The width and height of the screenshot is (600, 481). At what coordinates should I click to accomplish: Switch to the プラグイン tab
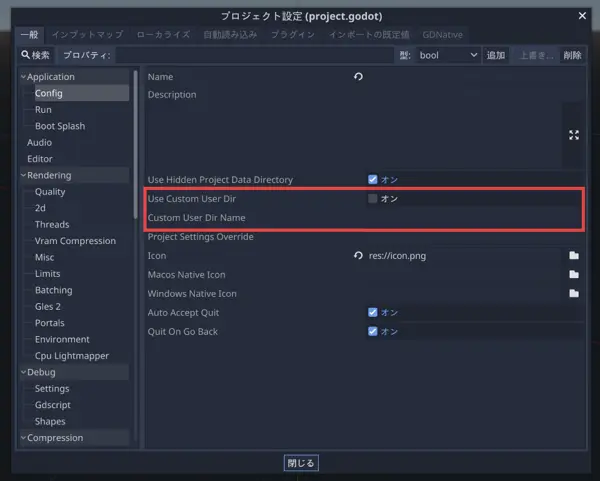point(293,35)
